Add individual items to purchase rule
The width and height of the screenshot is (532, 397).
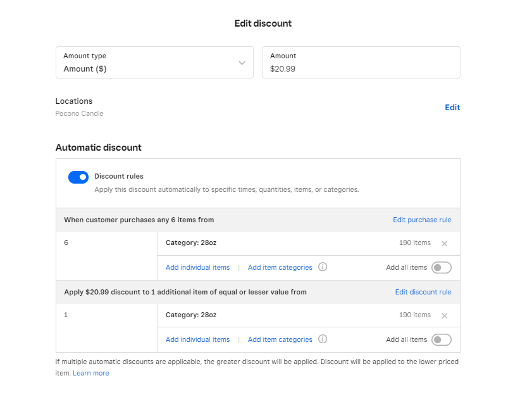(x=197, y=268)
